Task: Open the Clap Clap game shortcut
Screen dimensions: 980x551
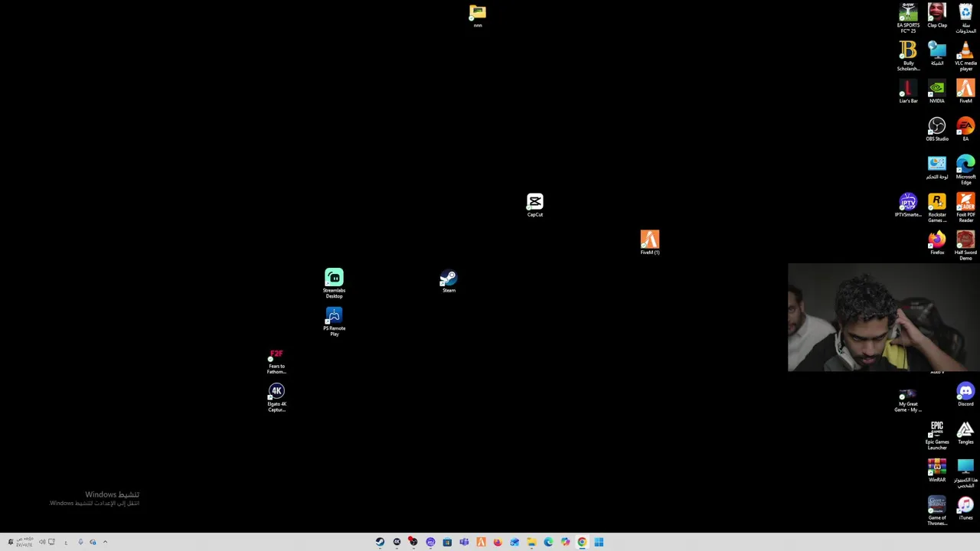Action: point(937,16)
